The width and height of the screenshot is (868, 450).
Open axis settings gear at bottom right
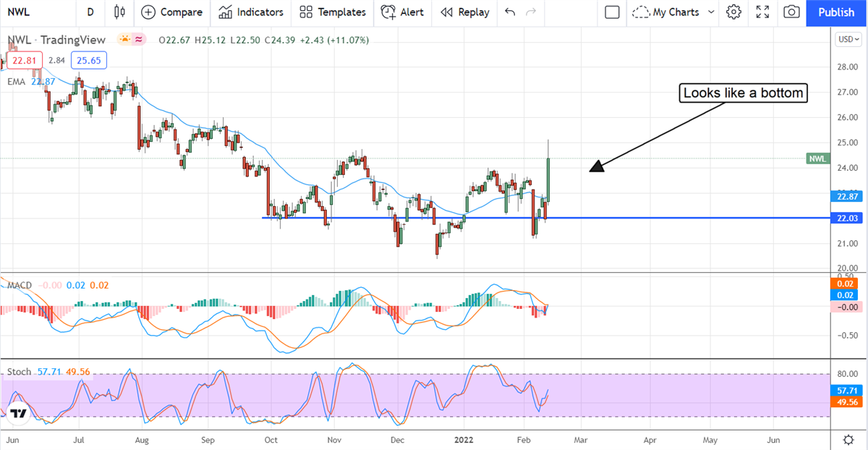849,440
